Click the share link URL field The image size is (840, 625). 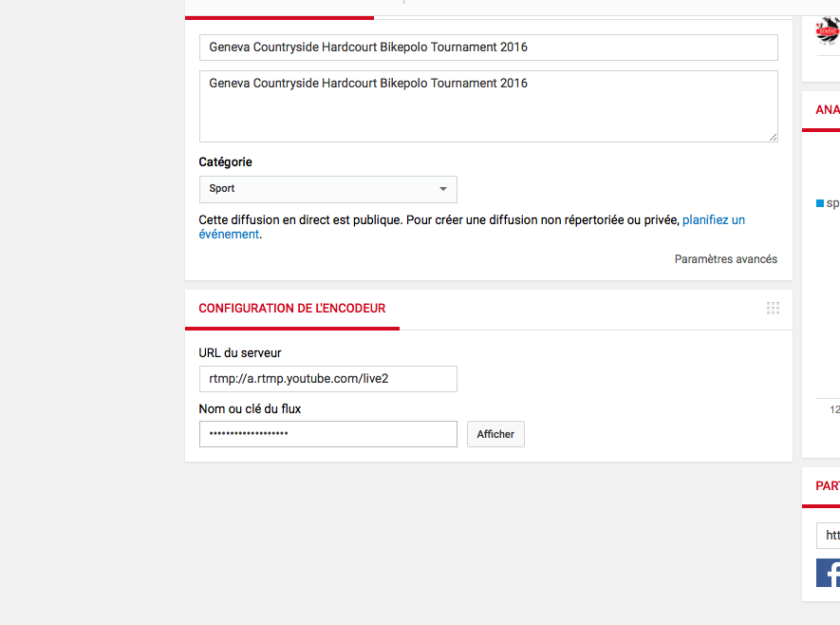[828, 536]
